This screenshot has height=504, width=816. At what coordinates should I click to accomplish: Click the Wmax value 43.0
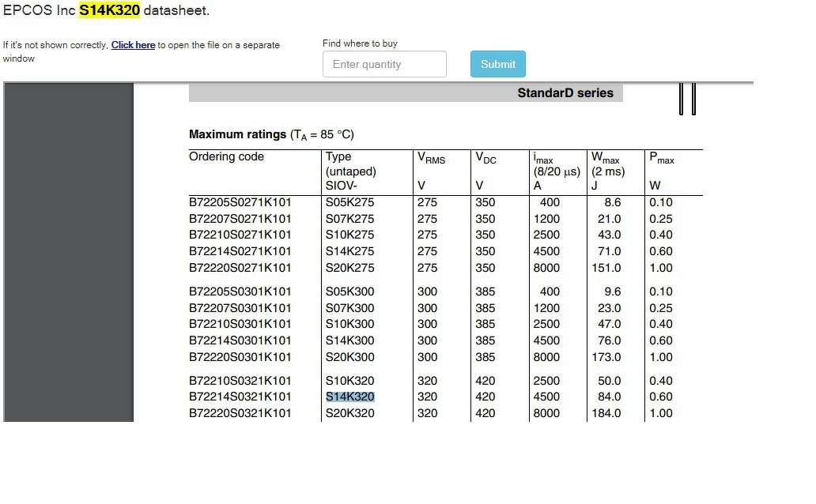(x=610, y=235)
